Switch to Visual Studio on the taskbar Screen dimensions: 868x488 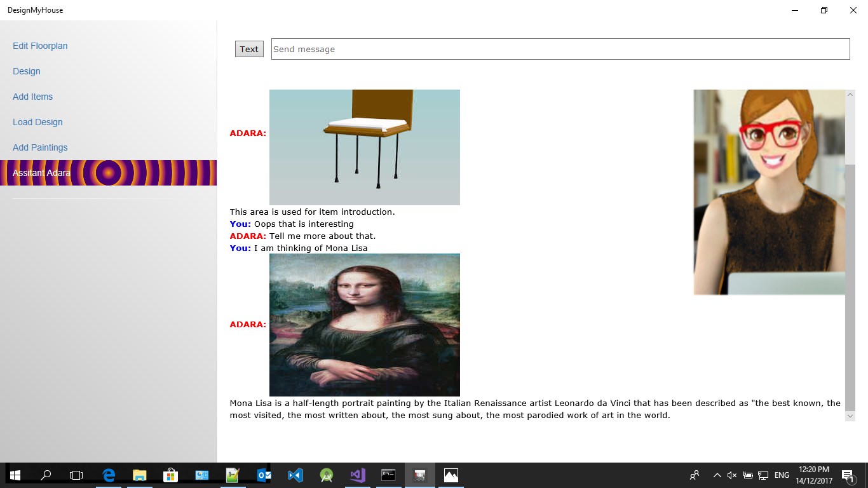358,475
